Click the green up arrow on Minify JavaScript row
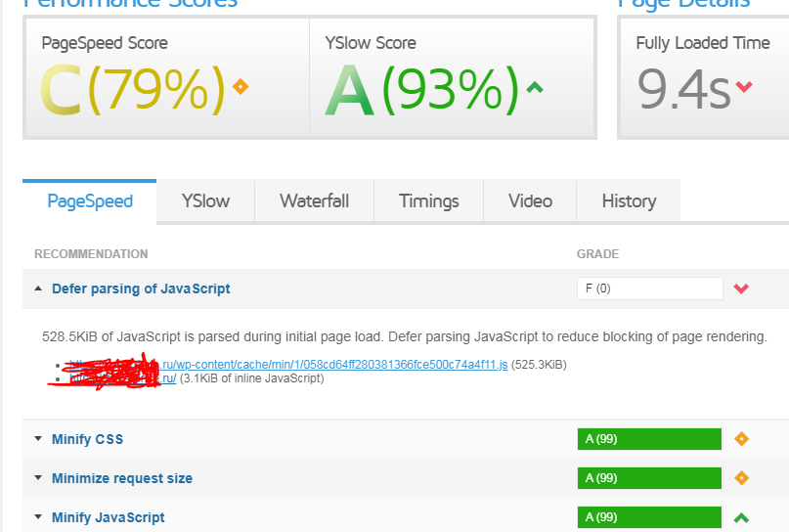Viewport: 789px width, 532px height. pos(741,517)
